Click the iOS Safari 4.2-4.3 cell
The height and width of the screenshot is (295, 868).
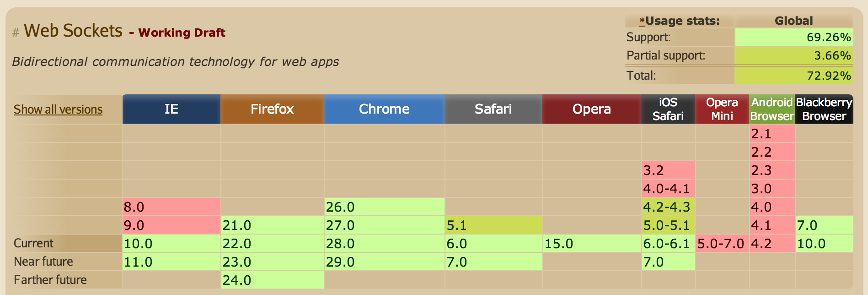tap(668, 207)
